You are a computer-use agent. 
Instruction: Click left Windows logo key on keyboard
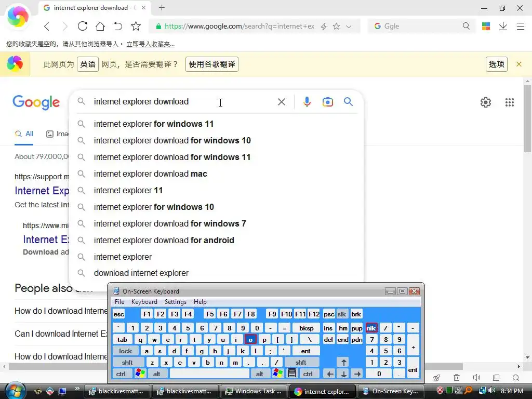point(140,374)
